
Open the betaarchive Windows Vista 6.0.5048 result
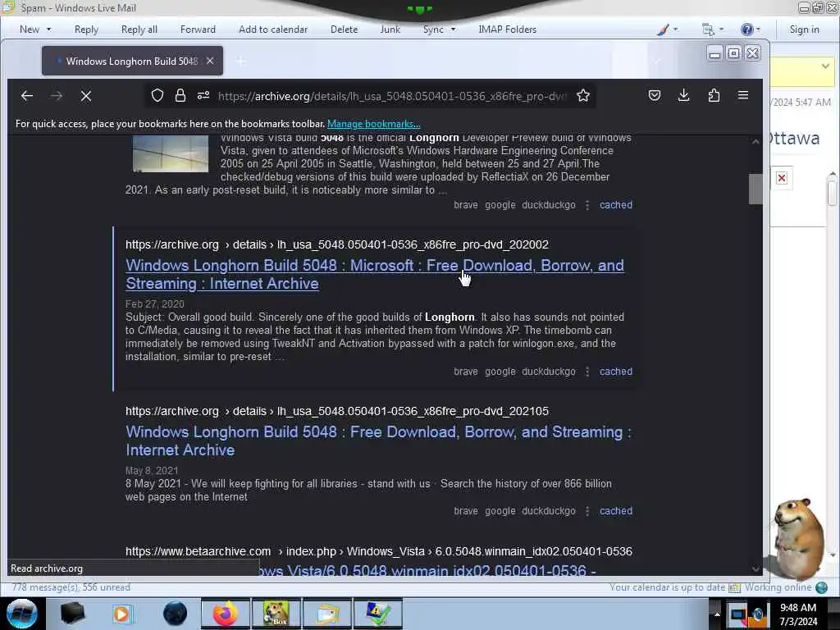click(x=427, y=571)
